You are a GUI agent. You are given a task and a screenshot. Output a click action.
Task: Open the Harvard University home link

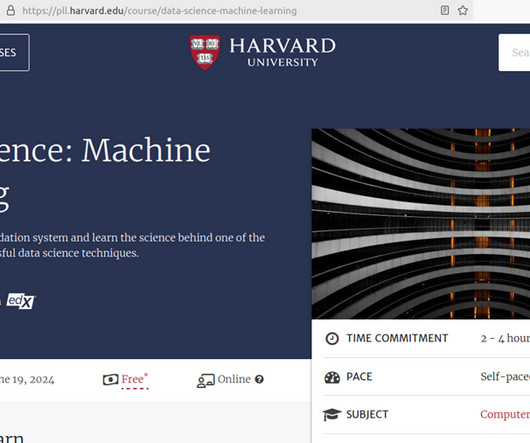[x=263, y=52]
